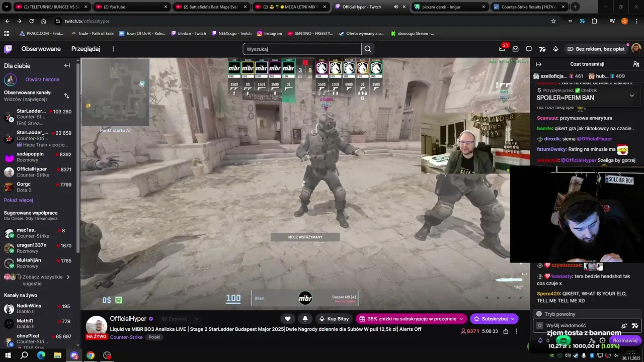This screenshot has height=362, width=644.
Task: Switch to pickem darek Imgur tab
Action: (450, 7)
